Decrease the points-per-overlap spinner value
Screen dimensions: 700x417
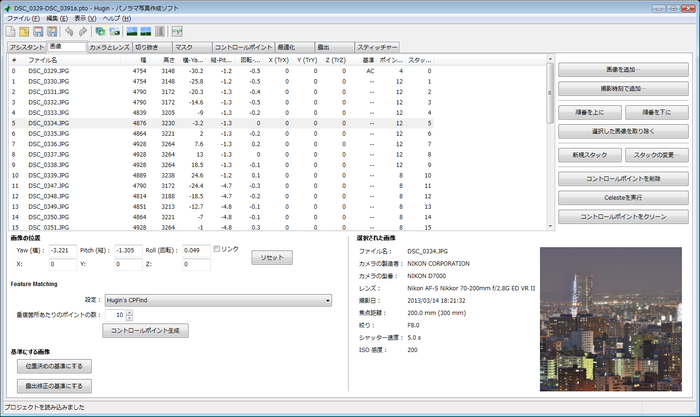129,318
